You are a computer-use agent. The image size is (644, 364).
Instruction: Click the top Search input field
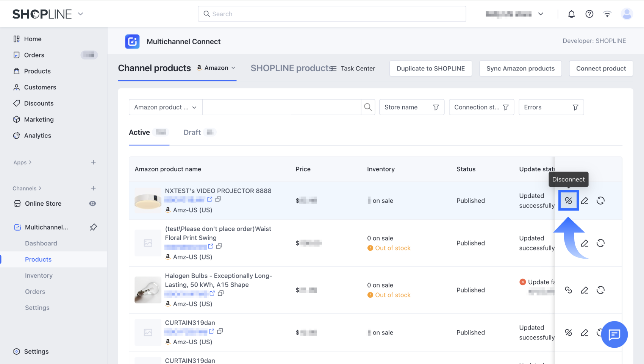[332, 14]
